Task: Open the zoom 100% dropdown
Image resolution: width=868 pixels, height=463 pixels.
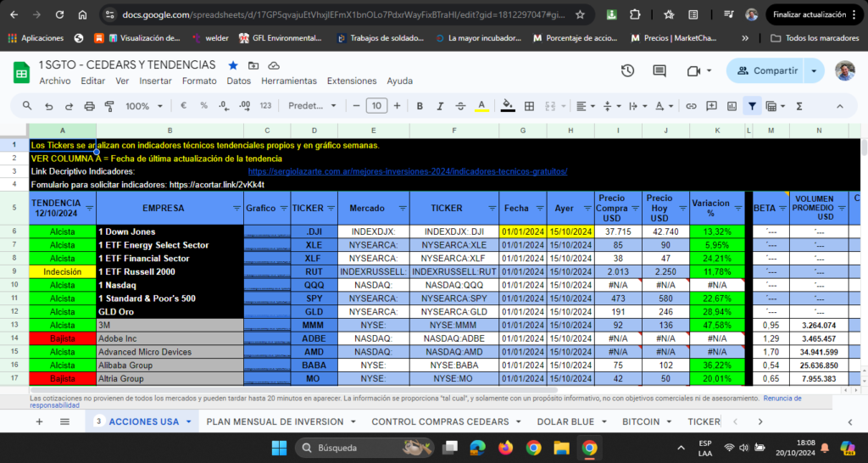Action: coord(142,106)
